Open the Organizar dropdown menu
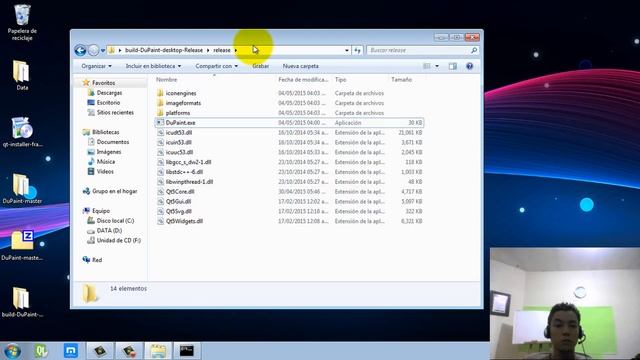The image size is (640, 360). pos(96,66)
